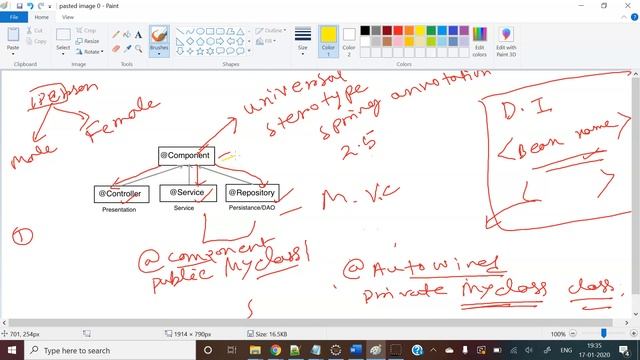Choose the Curve shape
Image resolution: width=640 pixels, height=360 pixels.
(x=190, y=31)
